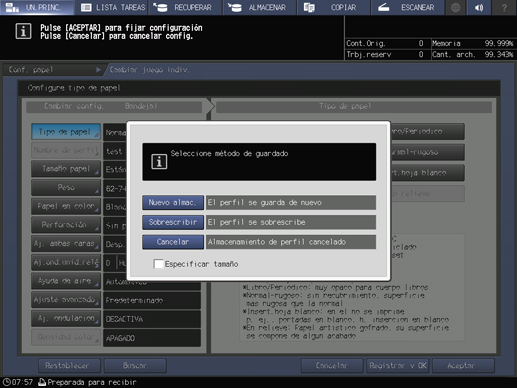The image size is (517, 388).
Task: Open the Peso setting
Action: point(66,188)
